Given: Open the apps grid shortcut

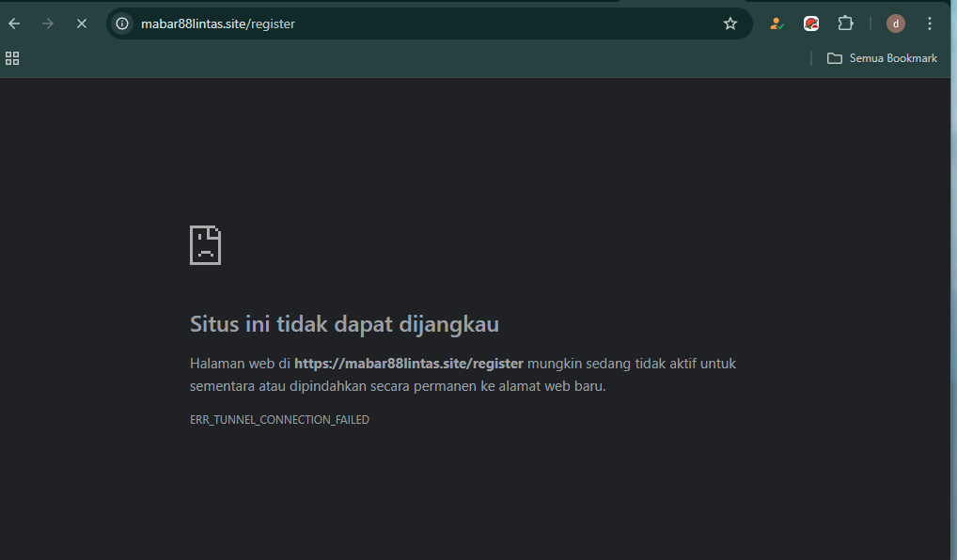Looking at the screenshot, I should (x=12, y=58).
